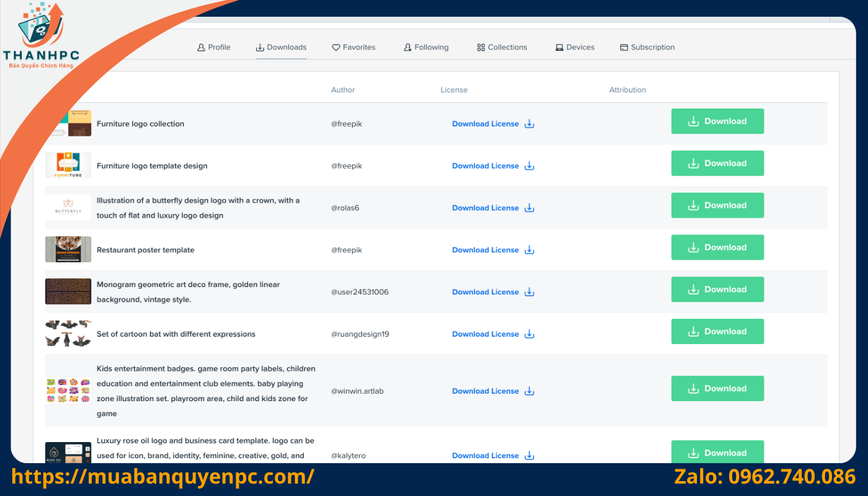Go to the Collections tab
Viewport: 868px width, 496px height.
pyautogui.click(x=502, y=47)
